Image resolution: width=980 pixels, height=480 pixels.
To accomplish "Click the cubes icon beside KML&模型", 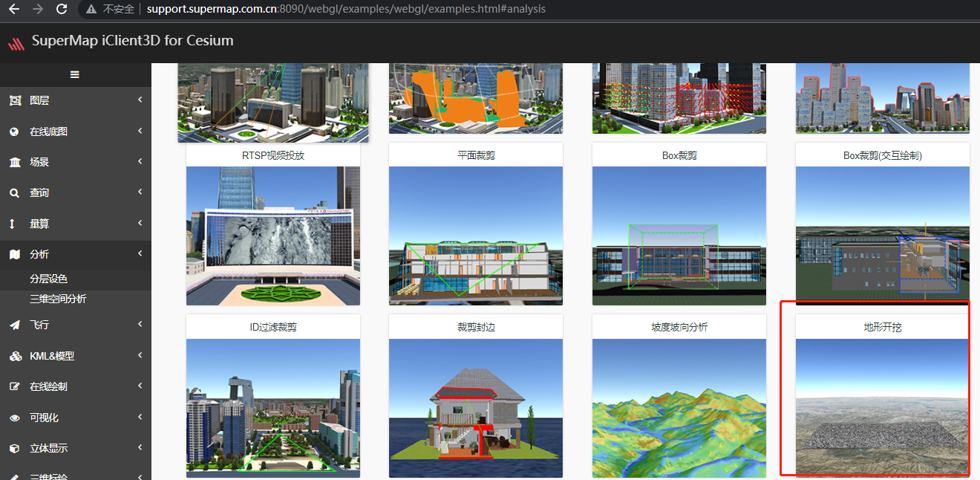I will (x=16, y=356).
